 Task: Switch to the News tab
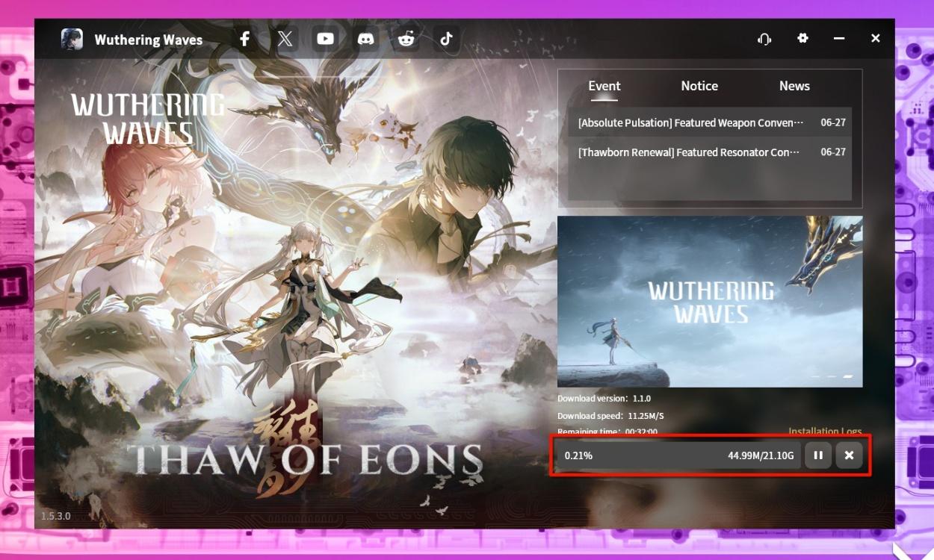coord(794,86)
